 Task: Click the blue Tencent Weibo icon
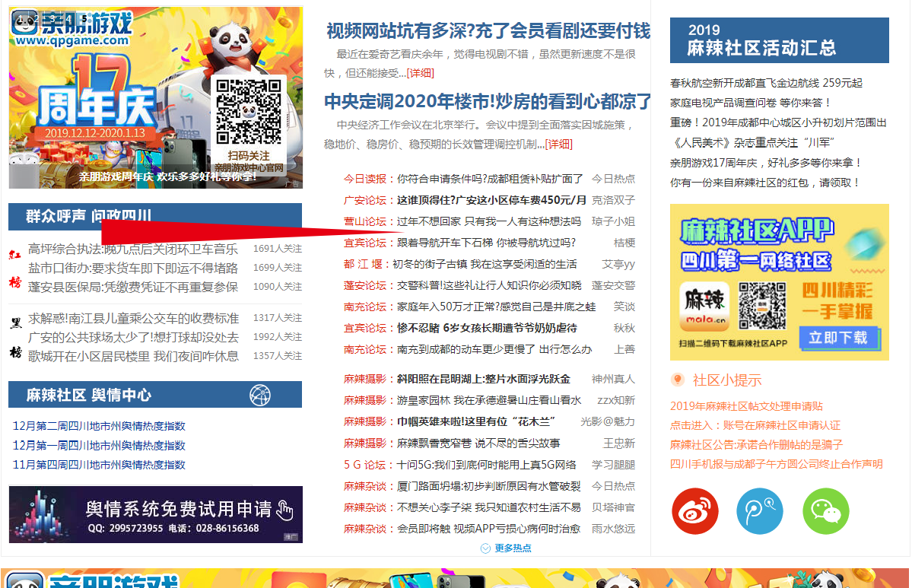point(759,511)
